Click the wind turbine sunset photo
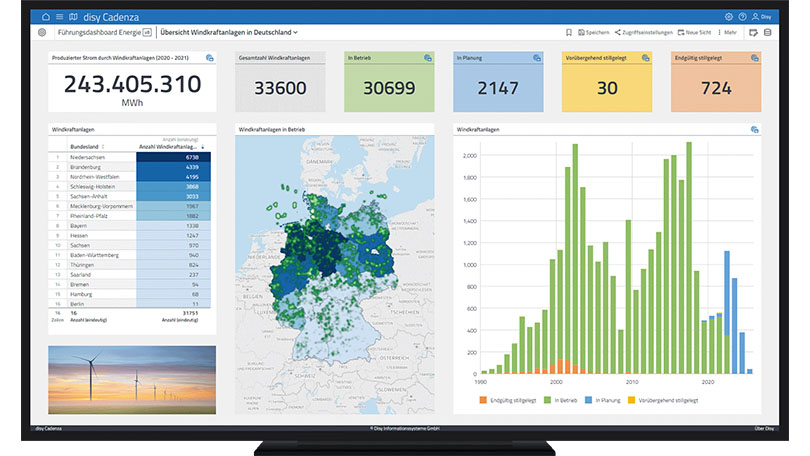This screenshot has height=456, width=810. point(132,380)
